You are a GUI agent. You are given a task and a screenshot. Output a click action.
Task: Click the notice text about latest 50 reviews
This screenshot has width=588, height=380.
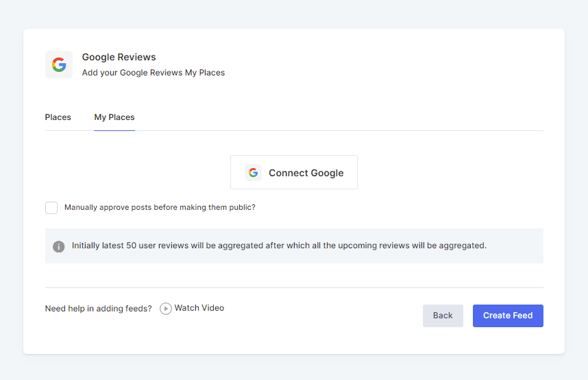(279, 246)
